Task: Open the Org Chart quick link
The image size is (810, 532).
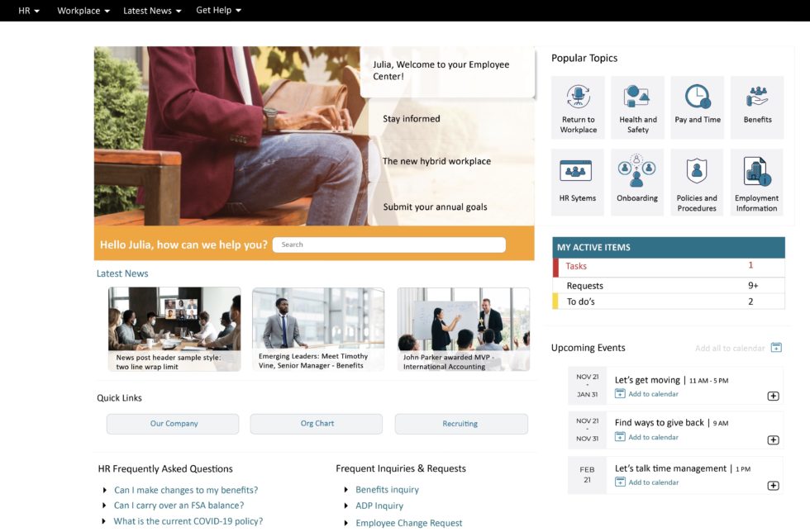Action: click(316, 424)
